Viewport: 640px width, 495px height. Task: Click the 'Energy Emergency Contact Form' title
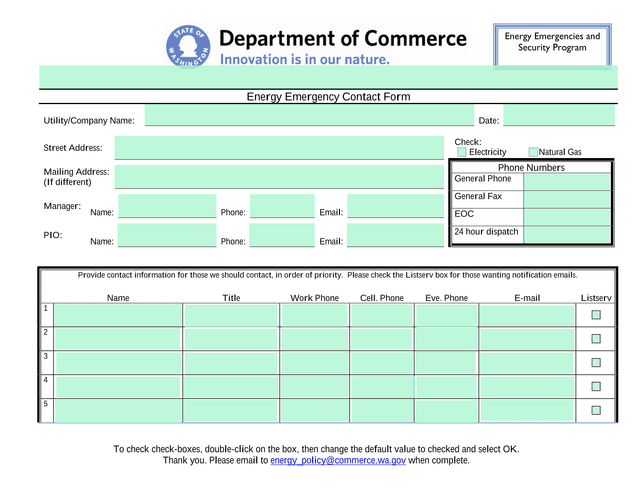(328, 97)
